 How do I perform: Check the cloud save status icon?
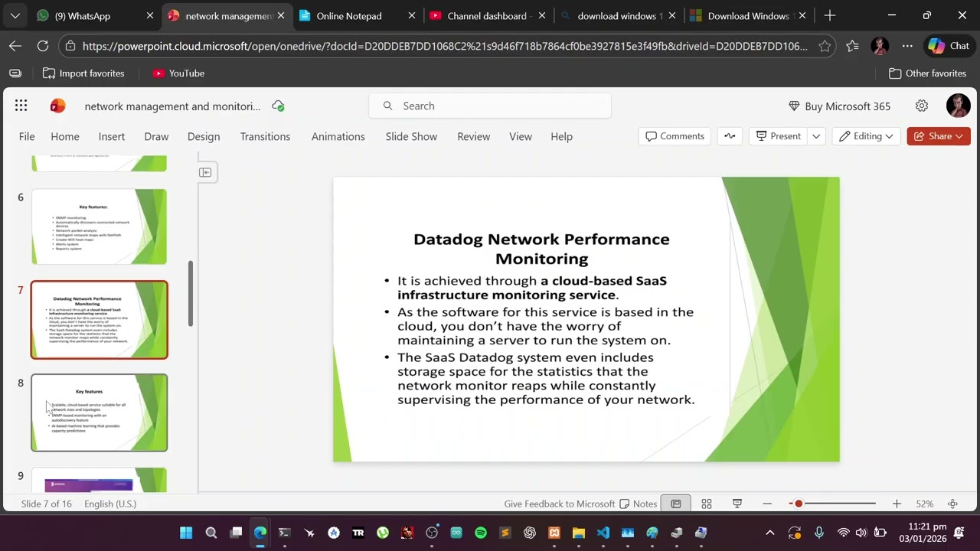click(x=278, y=106)
